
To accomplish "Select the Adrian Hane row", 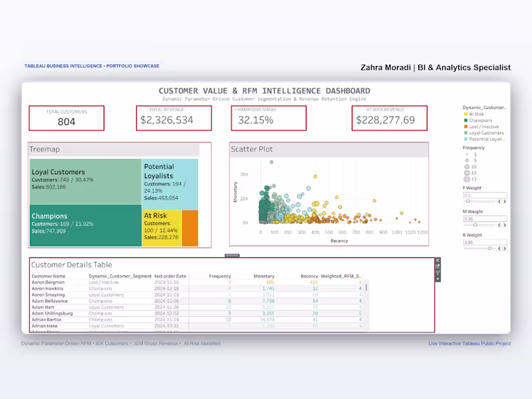I will coord(197,326).
